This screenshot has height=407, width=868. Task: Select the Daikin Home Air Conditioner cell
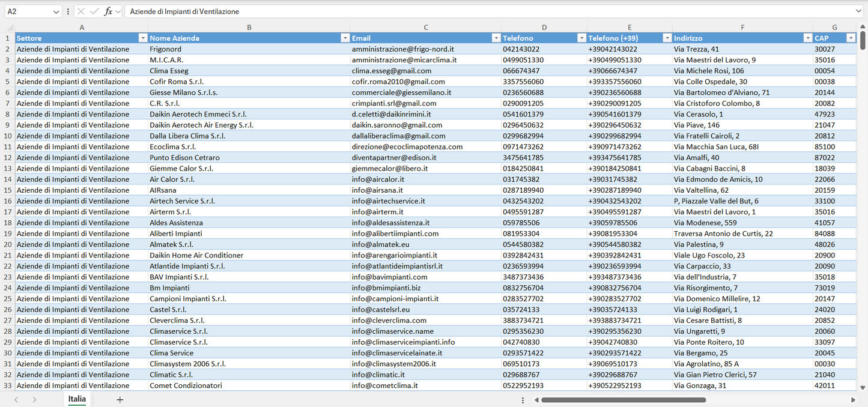point(249,255)
